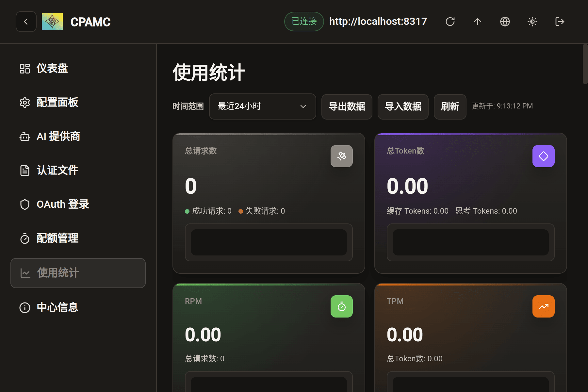
Task: Click the shield icon beside OAuth 登录
Action: click(25, 204)
